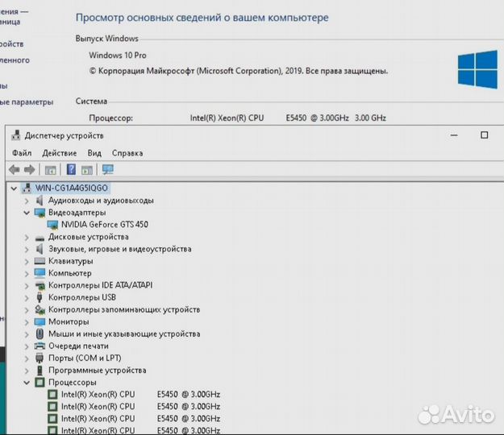The image size is (504, 435).
Task: Open the Вид menu
Action: coord(94,153)
